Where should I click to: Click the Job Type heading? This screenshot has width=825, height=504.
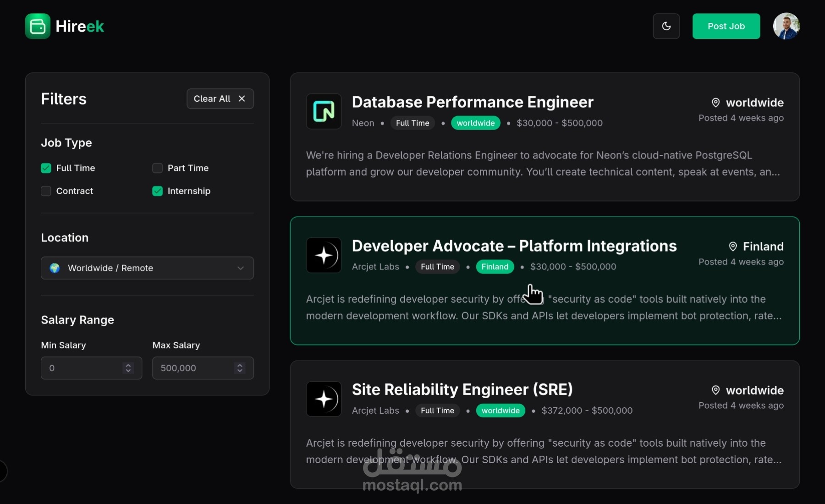coord(66,143)
